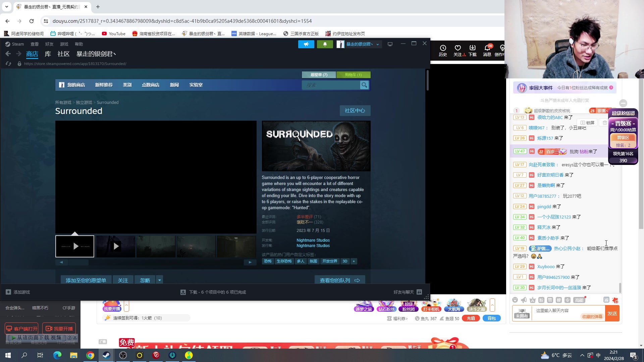Click the add game plus icon
The width and height of the screenshot is (644, 362).
point(8,292)
